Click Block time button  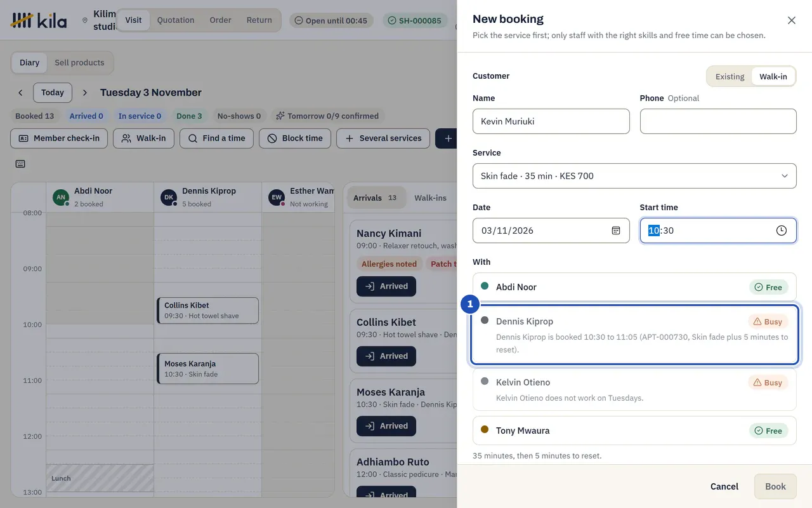point(295,138)
